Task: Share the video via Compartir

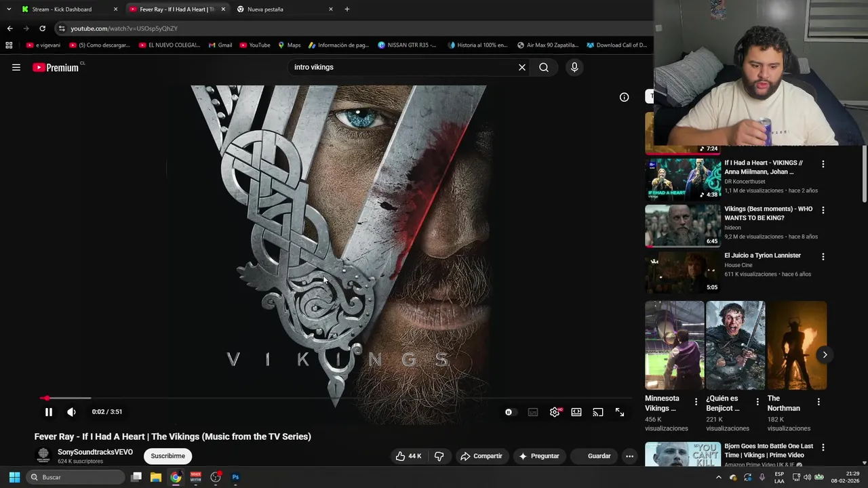Action: 481,456
